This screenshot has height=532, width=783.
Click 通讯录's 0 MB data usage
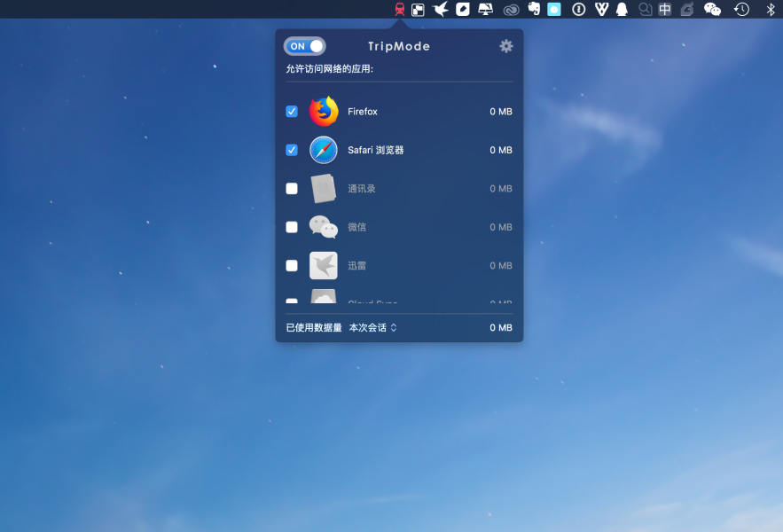point(501,188)
